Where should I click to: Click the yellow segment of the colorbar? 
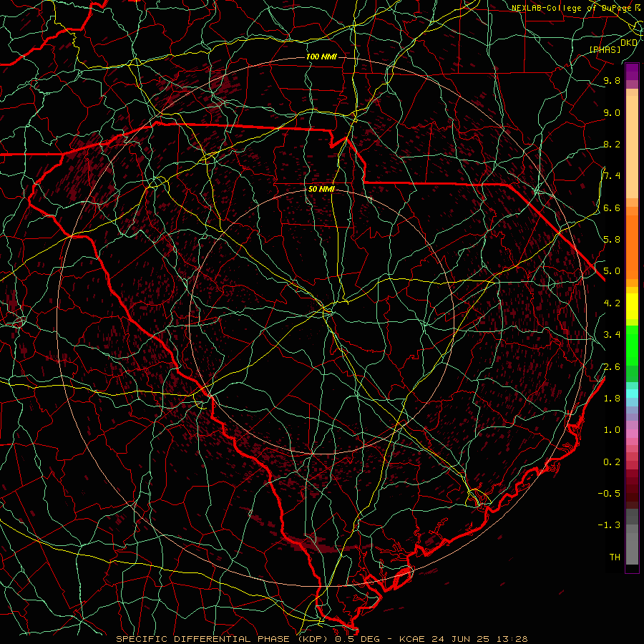click(632, 306)
